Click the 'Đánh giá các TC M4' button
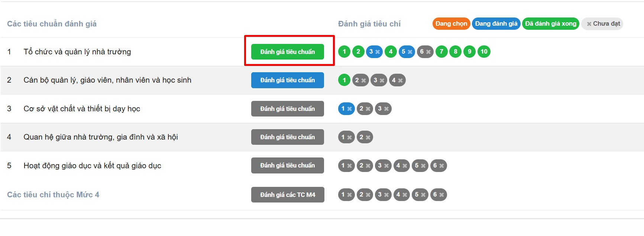644x236 pixels. pyautogui.click(x=287, y=195)
